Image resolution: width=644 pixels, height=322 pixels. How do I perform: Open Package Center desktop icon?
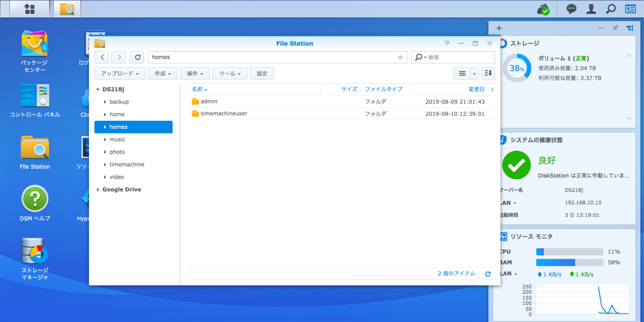pos(35,51)
